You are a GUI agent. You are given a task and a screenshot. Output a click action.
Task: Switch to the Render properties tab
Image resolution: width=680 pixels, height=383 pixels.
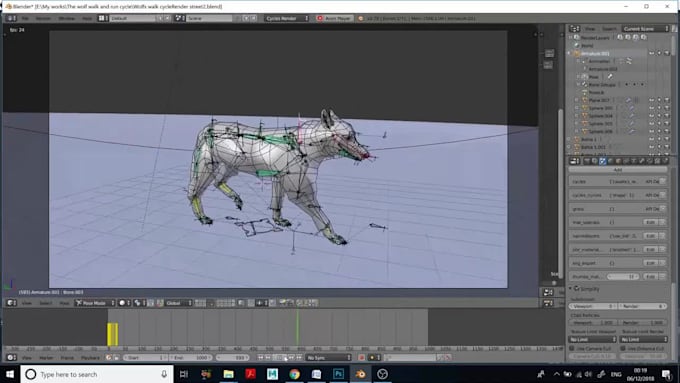587,161
